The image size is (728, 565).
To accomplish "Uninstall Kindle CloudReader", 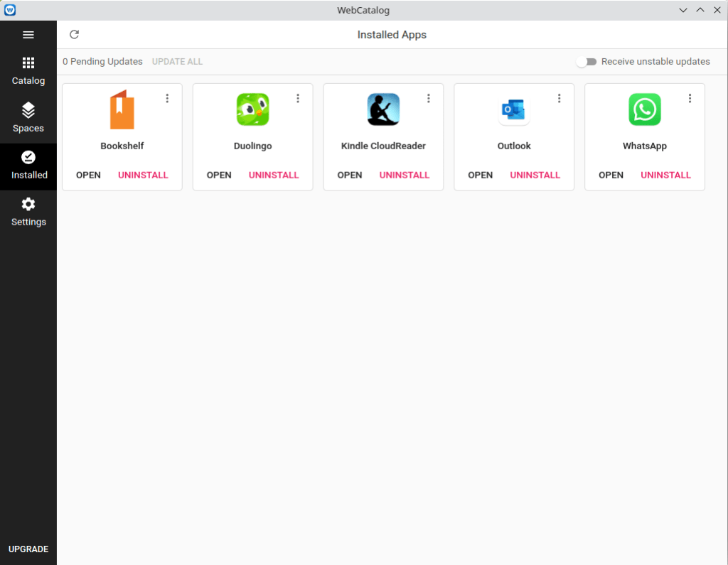I will pos(405,175).
